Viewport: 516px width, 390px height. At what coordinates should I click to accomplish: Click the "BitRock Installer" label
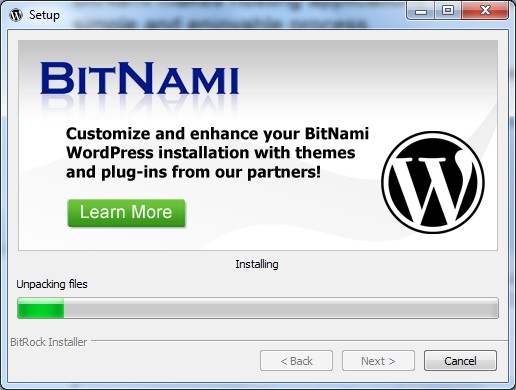click(x=49, y=342)
